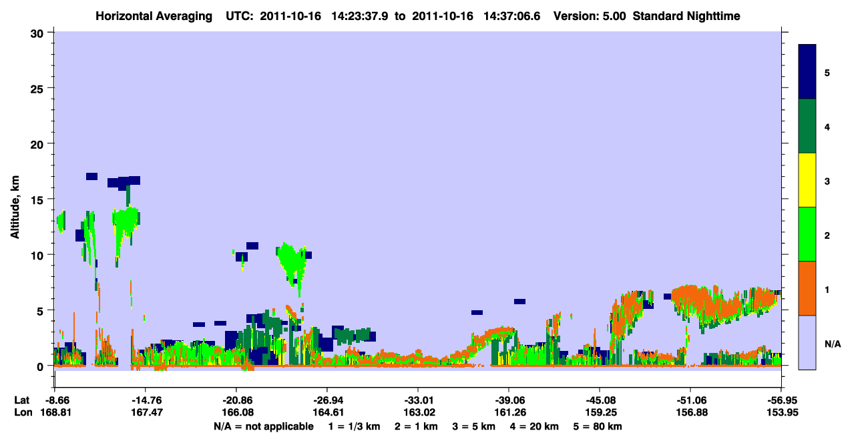The height and width of the screenshot is (445, 868).
Task: Click the altitude tick label '25'
Action: [x=39, y=88]
